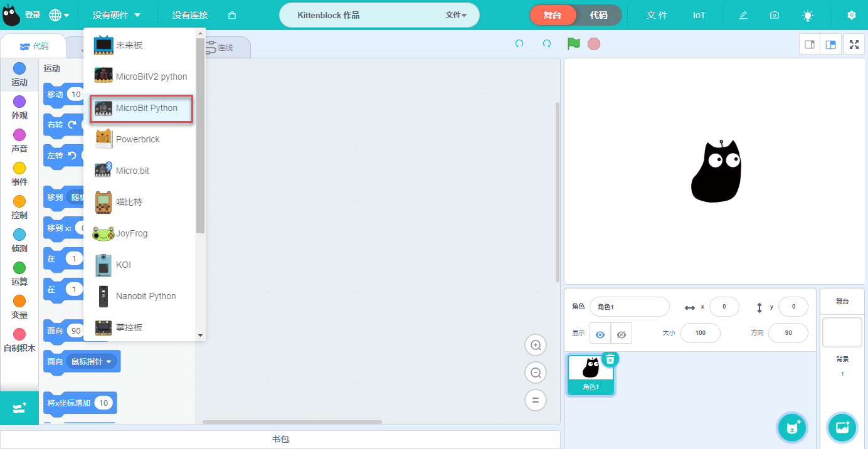The image size is (868, 449).
Task: Expand the 没有硬件 hardware dropdown
Action: click(117, 15)
